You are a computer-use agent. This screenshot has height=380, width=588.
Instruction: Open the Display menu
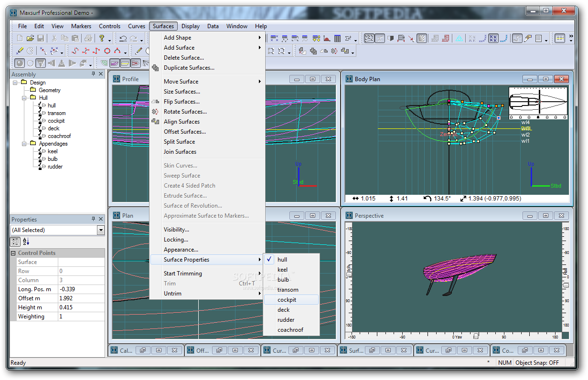tap(191, 26)
